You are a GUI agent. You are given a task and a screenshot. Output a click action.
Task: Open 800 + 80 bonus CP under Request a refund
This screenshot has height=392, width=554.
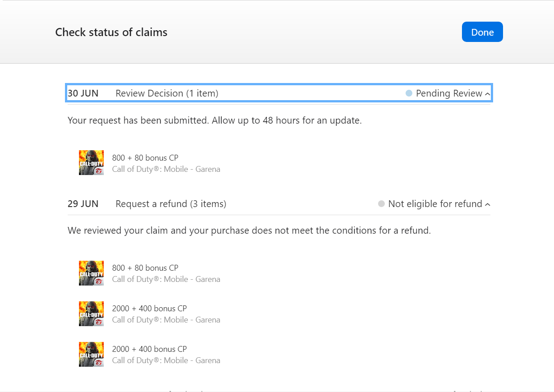pos(145,268)
